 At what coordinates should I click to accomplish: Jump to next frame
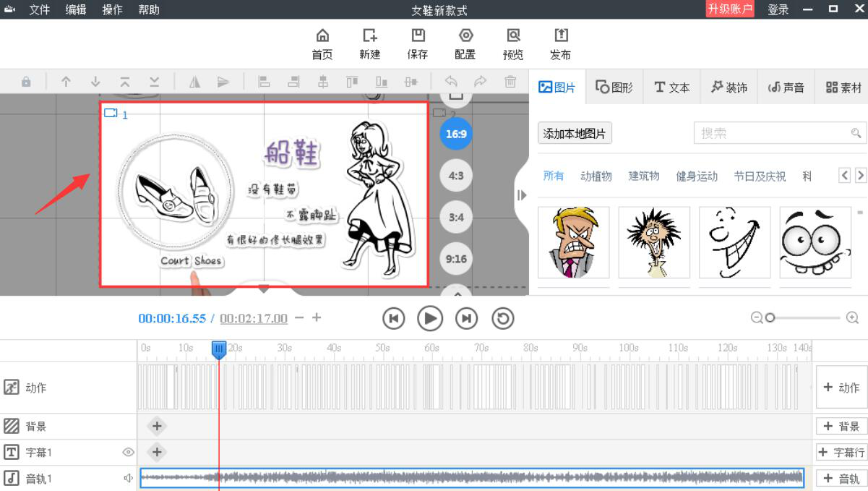coord(466,318)
